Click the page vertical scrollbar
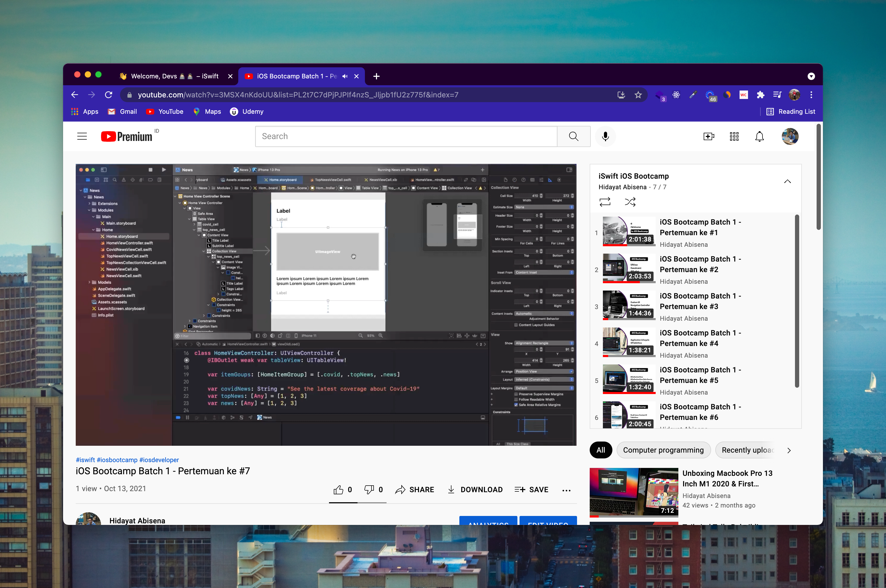The image size is (886, 588). [818, 177]
